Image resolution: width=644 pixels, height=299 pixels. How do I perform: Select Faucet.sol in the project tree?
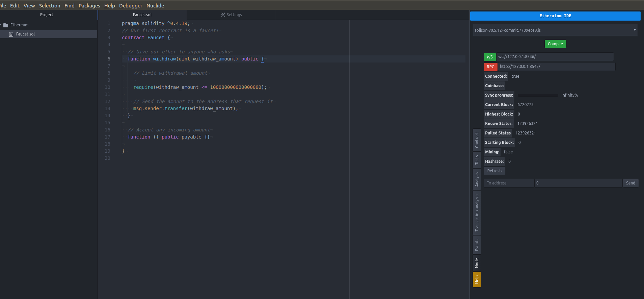click(x=49, y=34)
